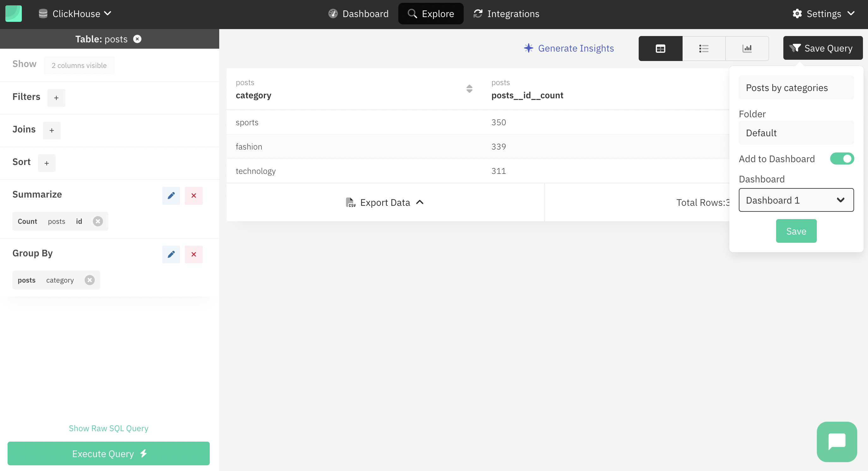Click the Group By delete X icon

click(x=194, y=254)
